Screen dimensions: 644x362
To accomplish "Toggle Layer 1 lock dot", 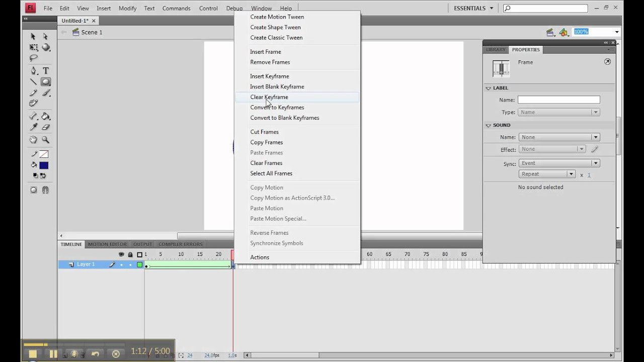I will point(130,264).
